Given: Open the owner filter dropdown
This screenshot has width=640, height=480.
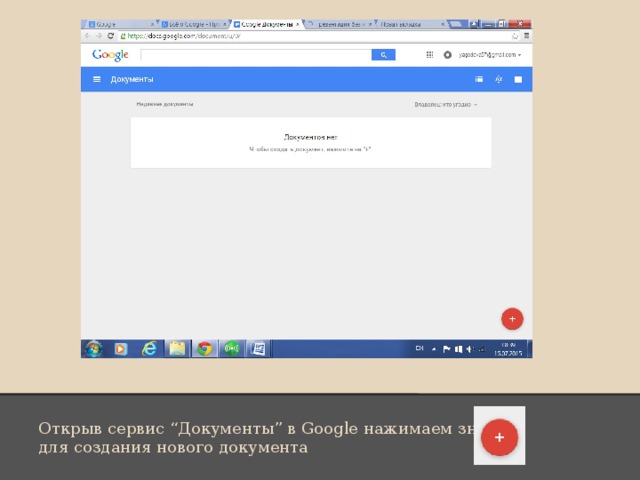Looking at the screenshot, I should (446, 104).
